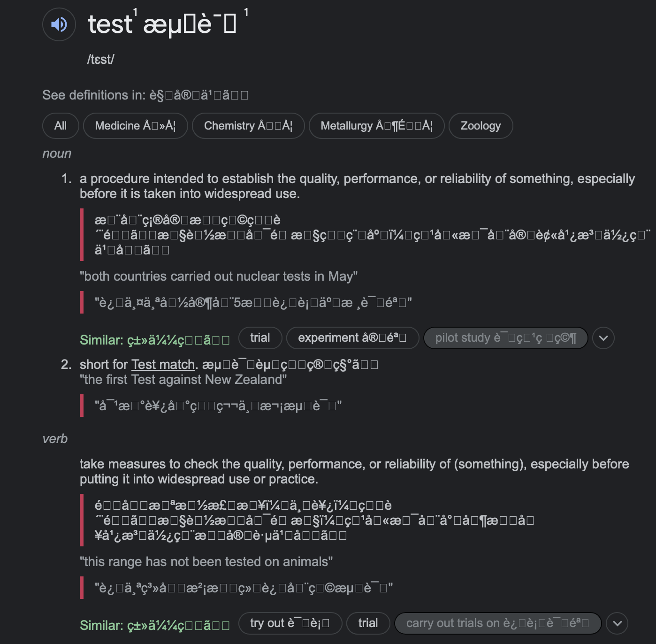
Task: Click the Similar label in the verb section
Action: pos(100,625)
